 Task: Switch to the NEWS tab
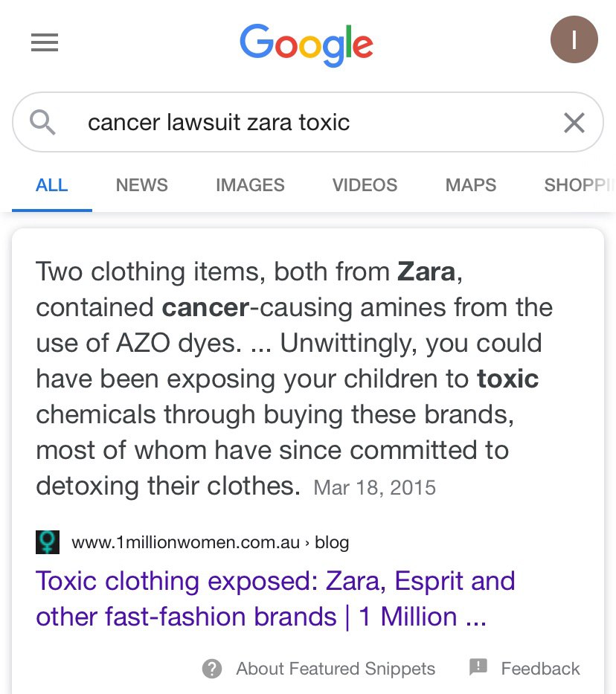point(141,185)
